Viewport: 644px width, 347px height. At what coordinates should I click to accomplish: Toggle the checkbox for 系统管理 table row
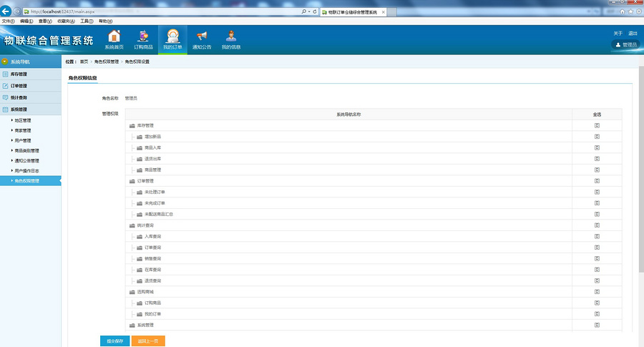click(597, 326)
